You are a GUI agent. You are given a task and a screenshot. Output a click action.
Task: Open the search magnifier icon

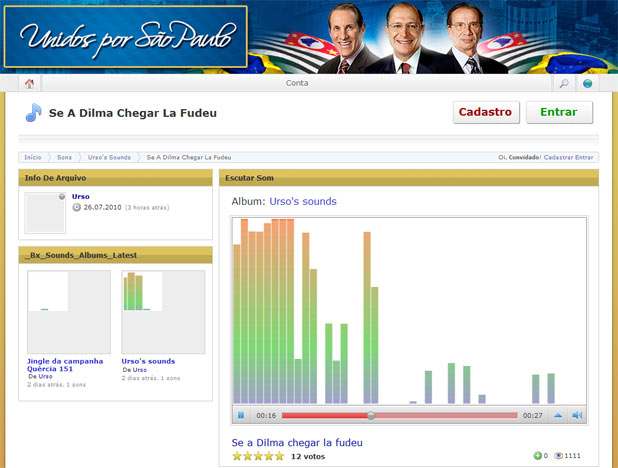click(564, 84)
